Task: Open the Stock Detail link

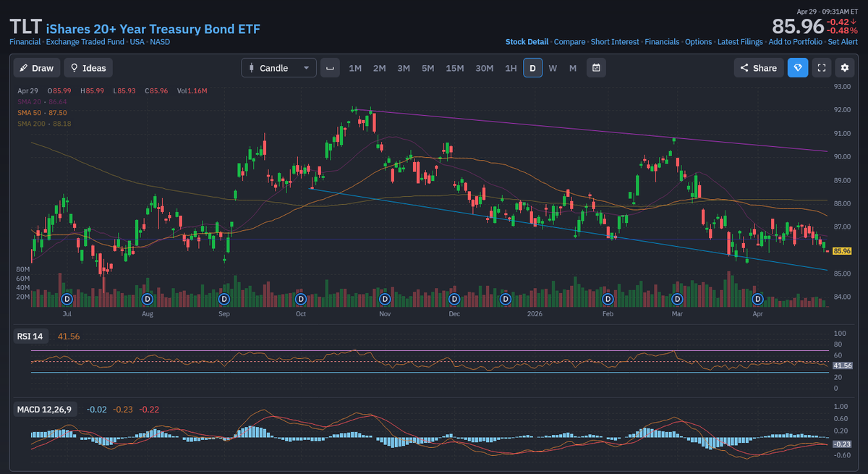Action: 527,42
